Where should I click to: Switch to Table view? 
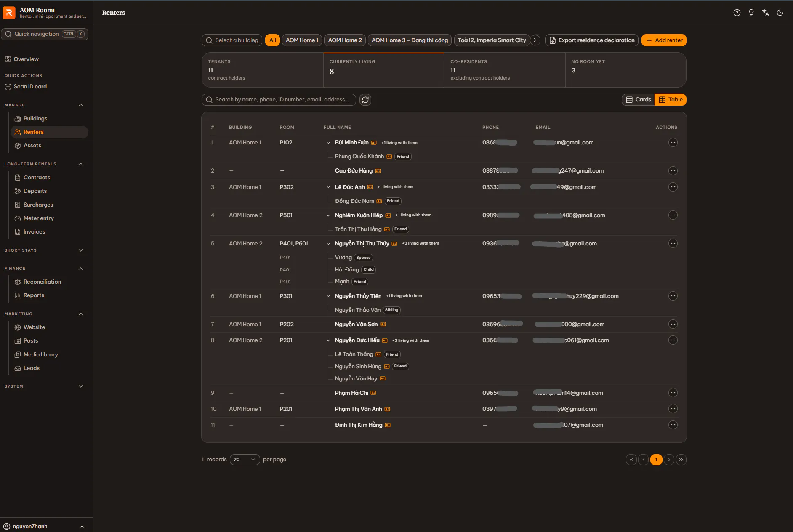[x=671, y=100]
